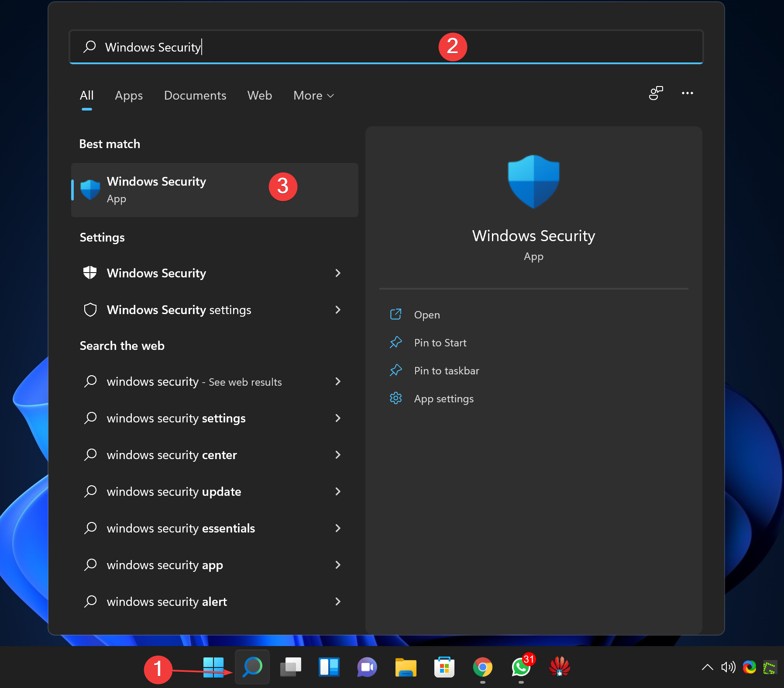The image size is (784, 688).
Task: Open App settings
Action: (x=444, y=398)
